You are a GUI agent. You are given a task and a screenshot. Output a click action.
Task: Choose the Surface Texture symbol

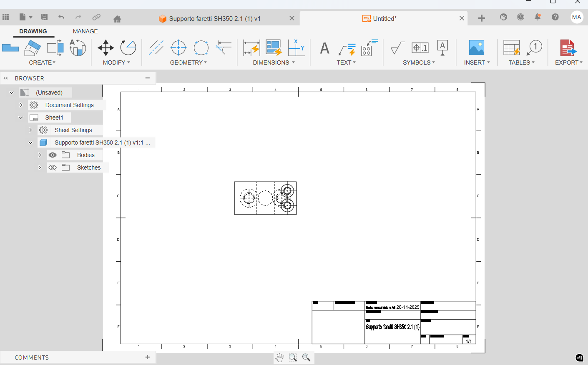pyautogui.click(x=397, y=48)
